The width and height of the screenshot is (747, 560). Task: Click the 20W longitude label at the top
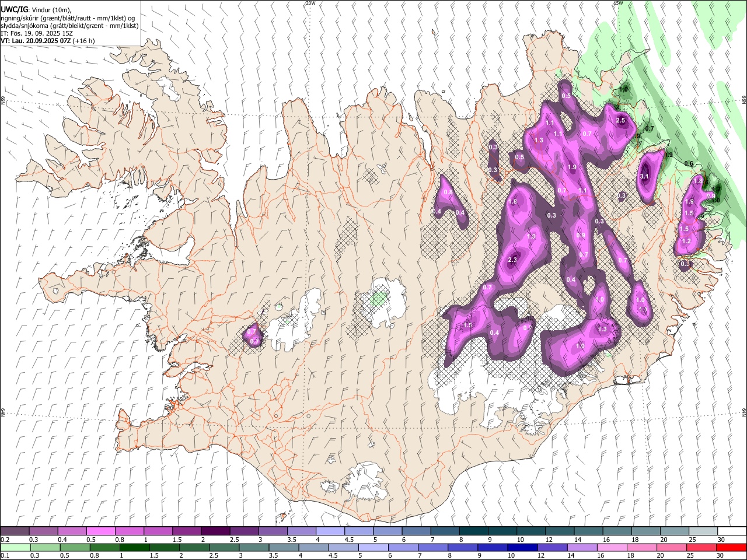click(310, 3)
